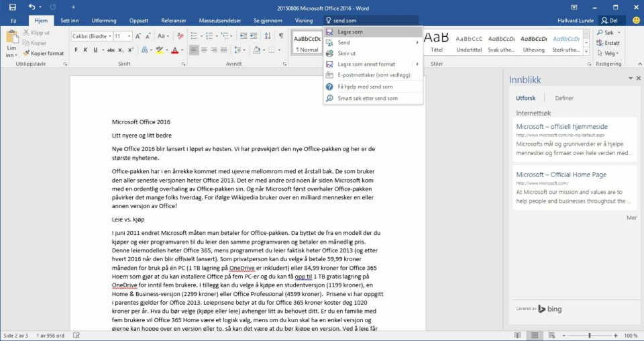Click the sort A-Z icon
This screenshot has height=341, width=644.
(x=268, y=36)
